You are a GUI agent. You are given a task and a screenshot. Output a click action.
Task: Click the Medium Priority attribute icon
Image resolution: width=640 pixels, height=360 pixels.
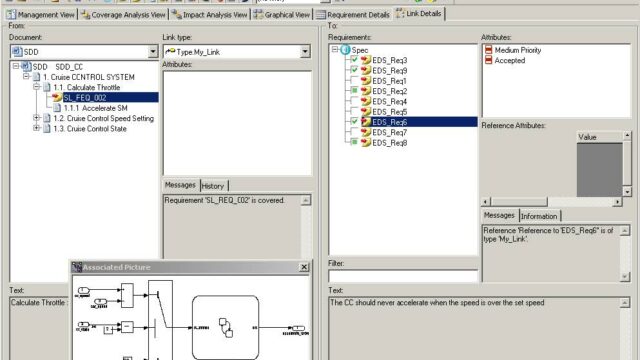coord(488,50)
